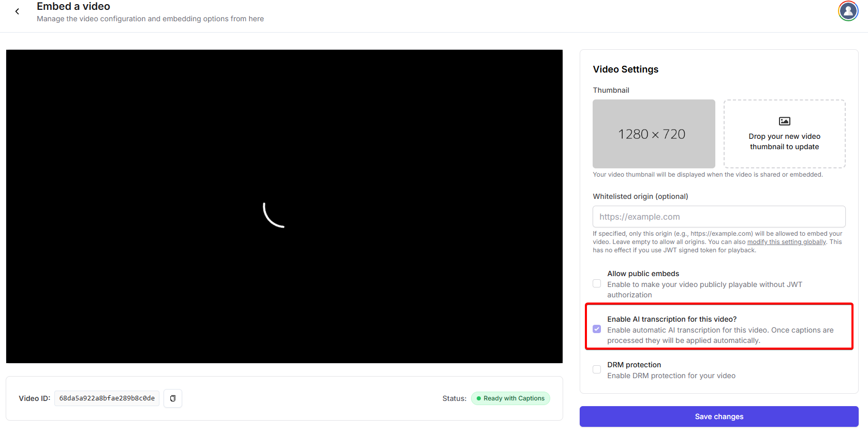Click the green dot in status badge
The image size is (868, 431).
[x=479, y=398]
